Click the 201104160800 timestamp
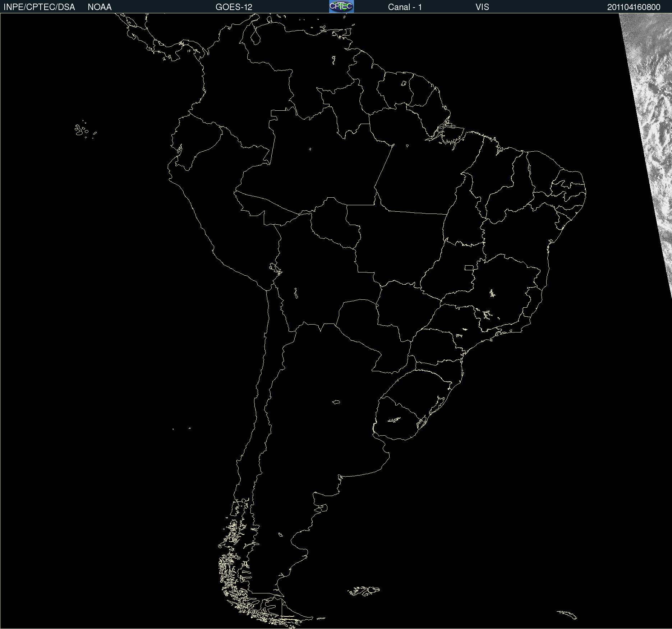 (x=634, y=7)
